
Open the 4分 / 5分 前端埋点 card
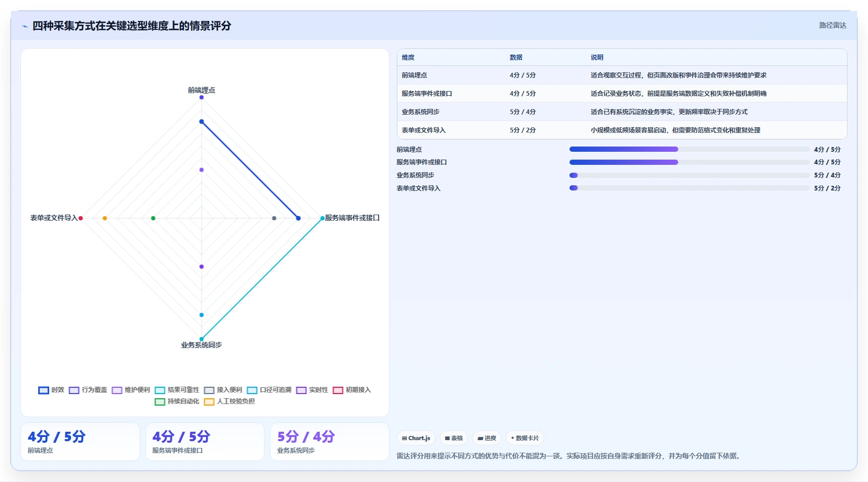(x=80, y=442)
